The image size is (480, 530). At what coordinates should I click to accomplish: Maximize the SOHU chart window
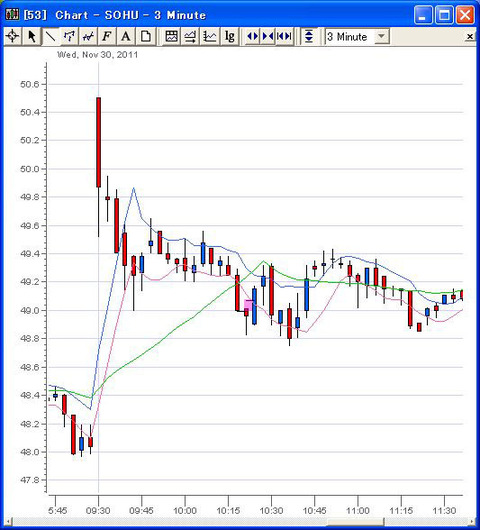tap(444, 15)
